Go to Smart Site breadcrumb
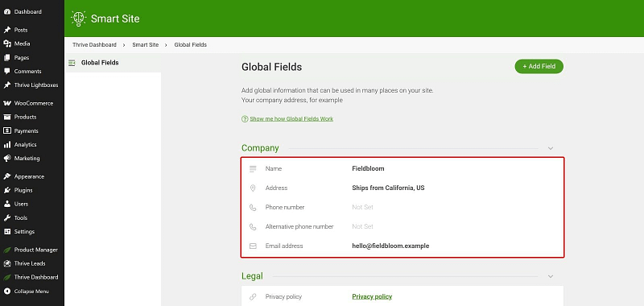644x306 pixels. (x=146, y=45)
